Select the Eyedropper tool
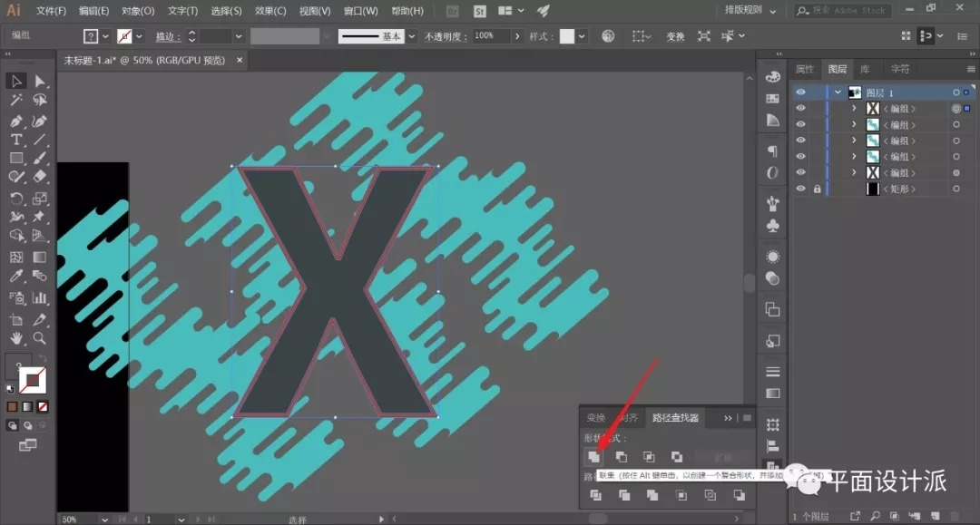Image resolution: width=980 pixels, height=525 pixels. click(x=16, y=276)
